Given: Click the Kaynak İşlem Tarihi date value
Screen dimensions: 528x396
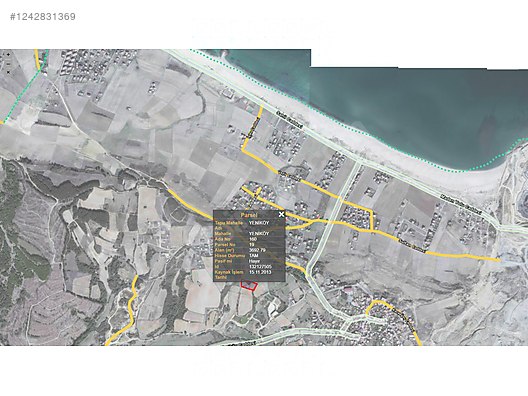Looking at the screenshot, I should (260, 272).
